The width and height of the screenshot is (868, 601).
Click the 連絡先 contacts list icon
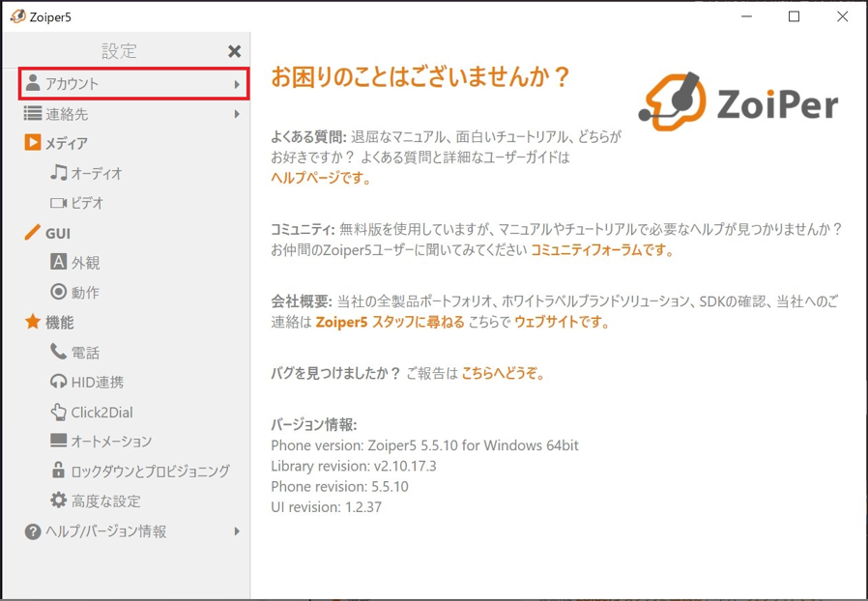(x=33, y=113)
